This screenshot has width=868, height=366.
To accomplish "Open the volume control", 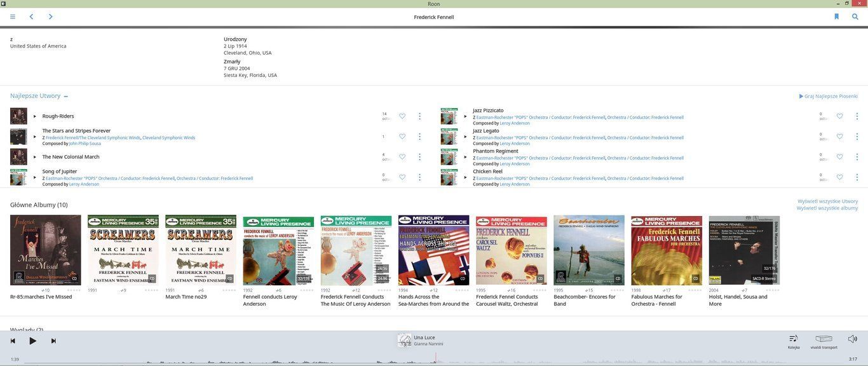I will pyautogui.click(x=853, y=339).
